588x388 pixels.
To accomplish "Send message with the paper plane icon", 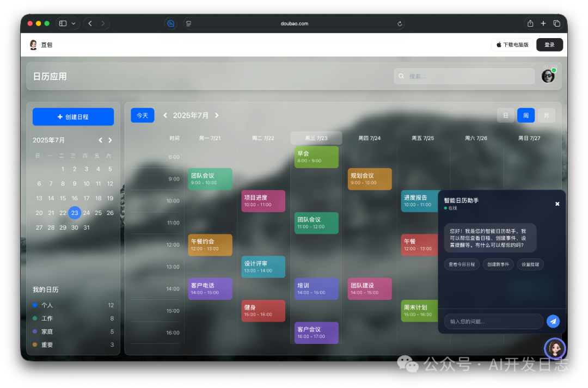I will (553, 321).
